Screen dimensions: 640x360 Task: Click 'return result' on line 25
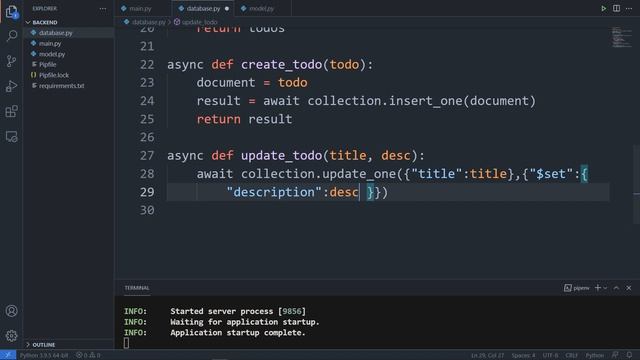click(x=244, y=119)
